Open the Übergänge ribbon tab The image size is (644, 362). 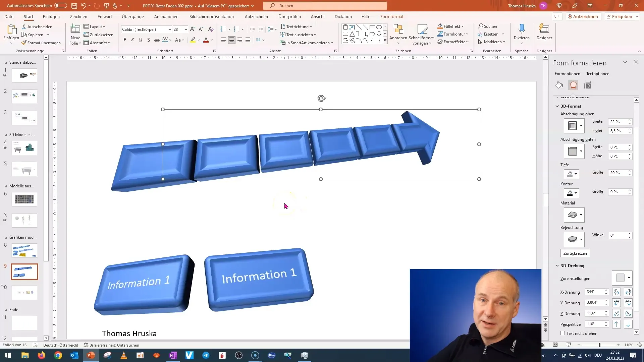(133, 16)
